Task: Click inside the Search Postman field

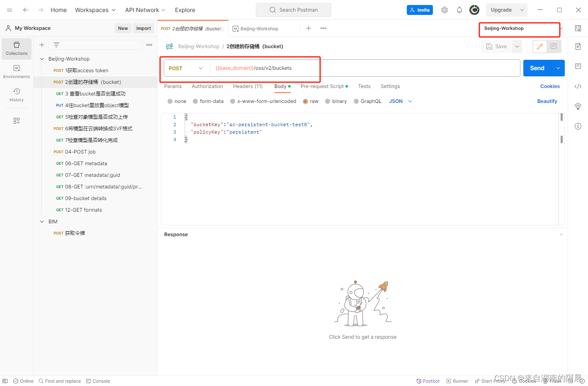Action: point(293,10)
